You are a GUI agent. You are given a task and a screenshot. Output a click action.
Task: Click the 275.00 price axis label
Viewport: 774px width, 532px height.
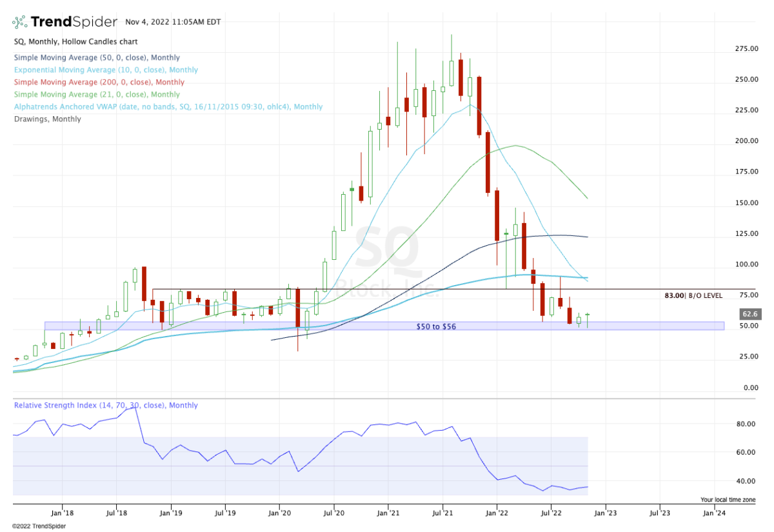point(746,48)
